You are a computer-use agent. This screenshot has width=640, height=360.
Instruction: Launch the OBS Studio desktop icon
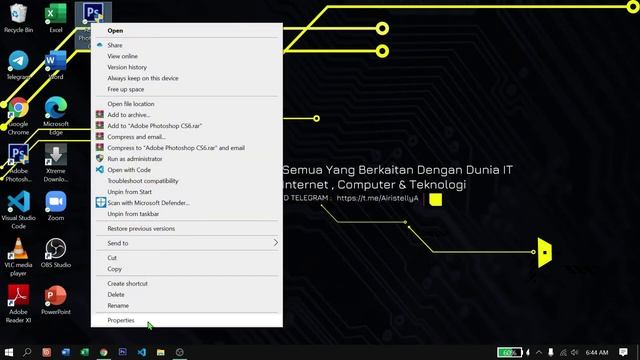click(56, 253)
